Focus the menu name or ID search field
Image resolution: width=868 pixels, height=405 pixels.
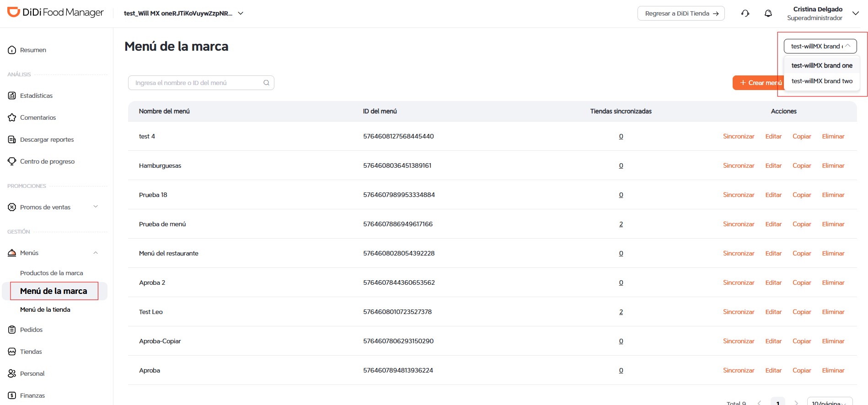[201, 83]
